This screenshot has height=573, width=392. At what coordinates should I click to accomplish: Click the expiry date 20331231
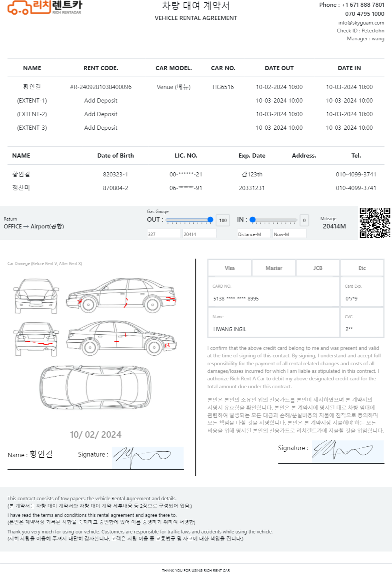tap(252, 188)
